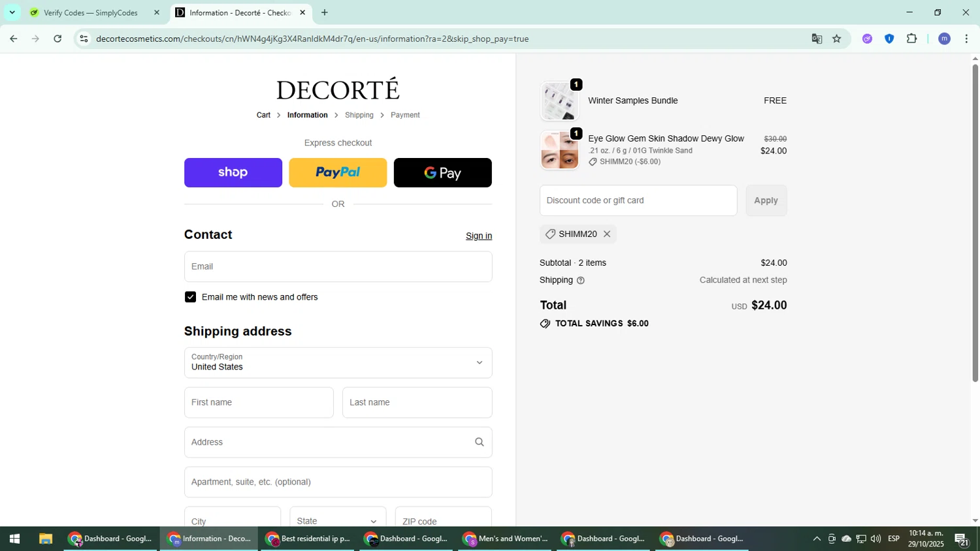
Task: Click the address search magnifier icon
Action: pyautogui.click(x=480, y=442)
